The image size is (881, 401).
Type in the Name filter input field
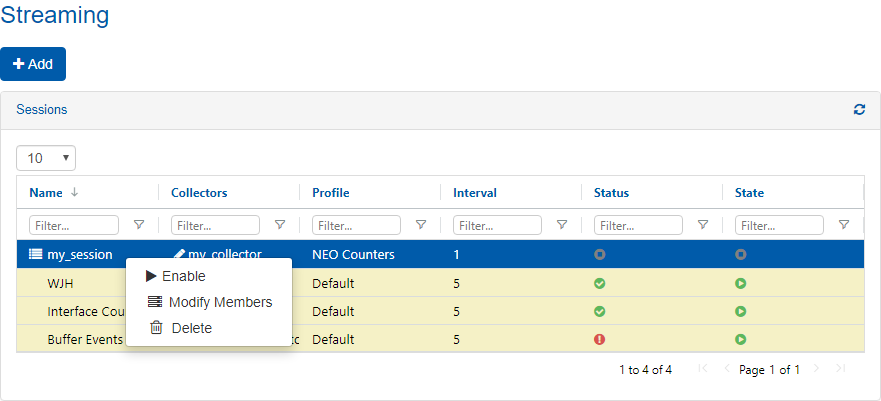74,225
